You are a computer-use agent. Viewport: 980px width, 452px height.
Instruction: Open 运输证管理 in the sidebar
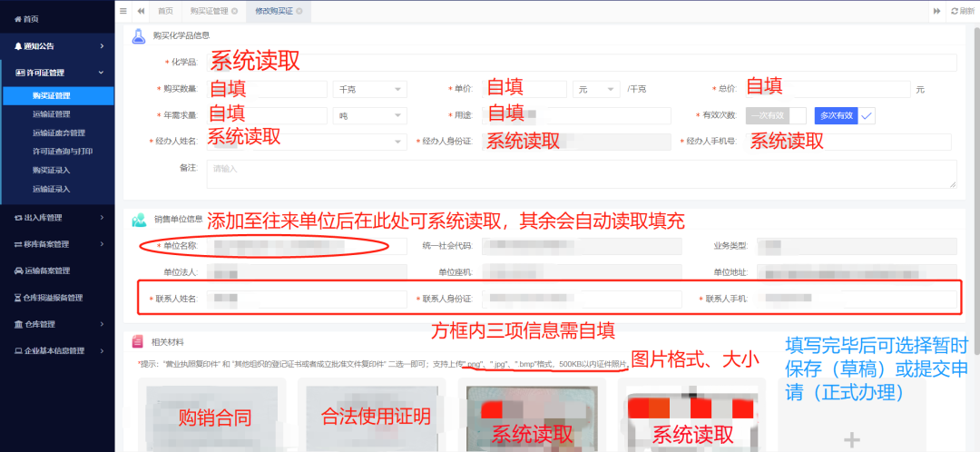point(51,114)
